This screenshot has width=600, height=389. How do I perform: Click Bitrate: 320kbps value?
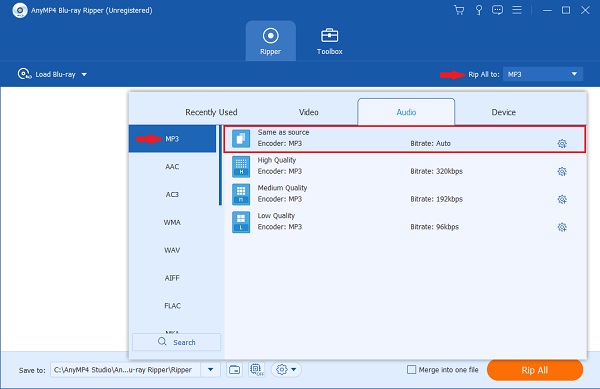tap(437, 171)
